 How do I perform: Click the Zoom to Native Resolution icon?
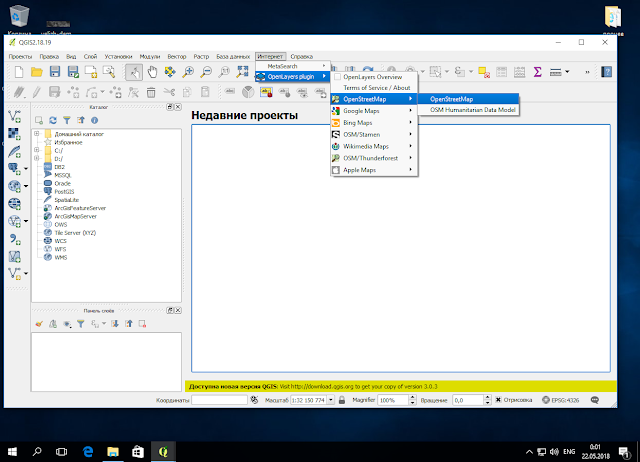(224, 72)
